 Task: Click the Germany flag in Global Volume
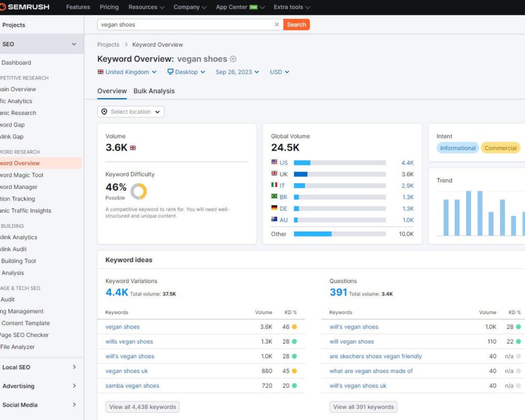[x=274, y=208]
